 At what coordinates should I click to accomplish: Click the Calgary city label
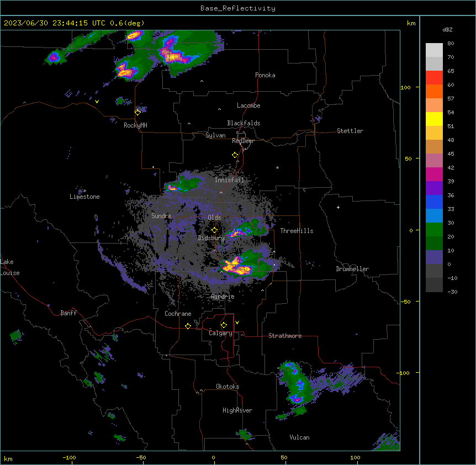pos(220,333)
